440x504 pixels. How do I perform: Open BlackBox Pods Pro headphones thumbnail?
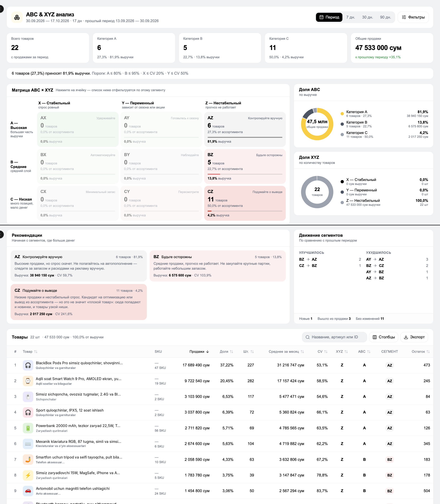(x=28, y=365)
